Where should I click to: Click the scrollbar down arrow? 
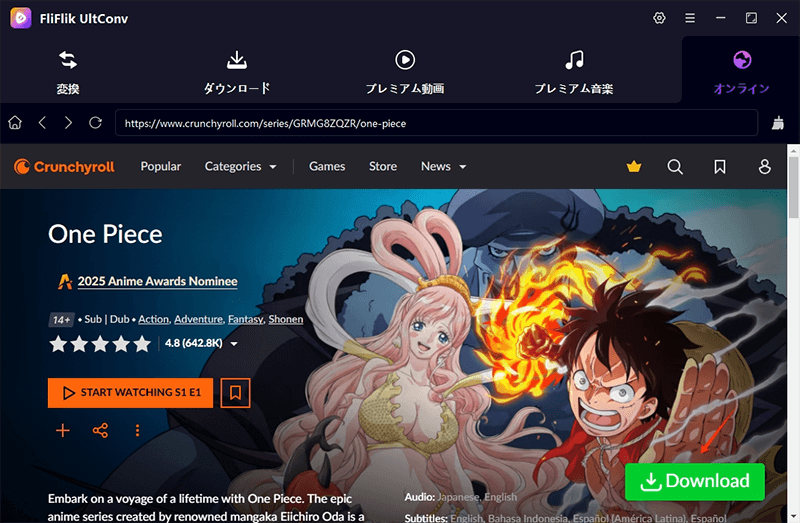tap(793, 516)
